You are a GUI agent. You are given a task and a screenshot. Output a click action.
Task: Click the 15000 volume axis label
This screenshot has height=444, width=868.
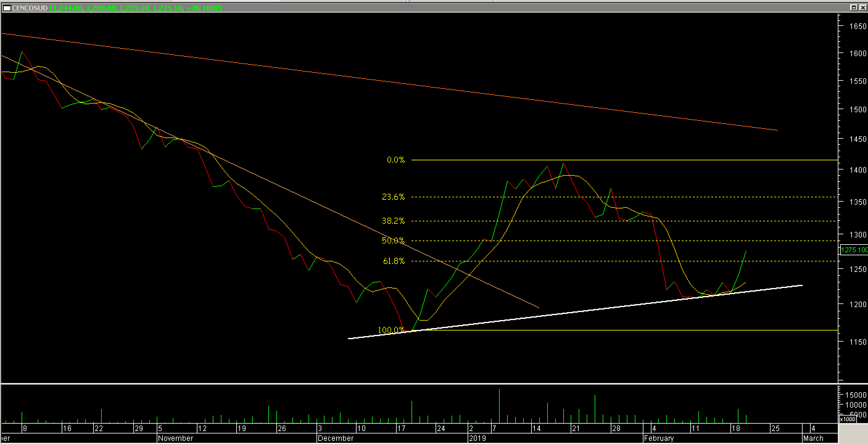tap(856, 395)
